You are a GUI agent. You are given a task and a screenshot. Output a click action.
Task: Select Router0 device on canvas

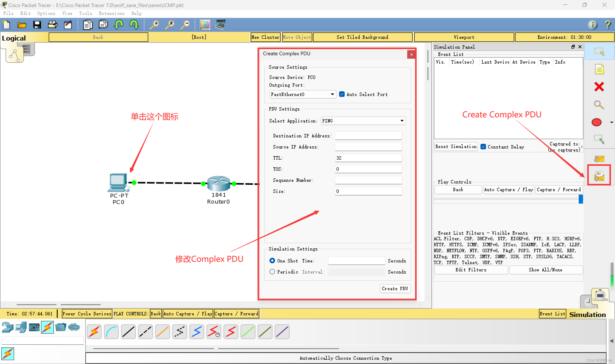(218, 183)
